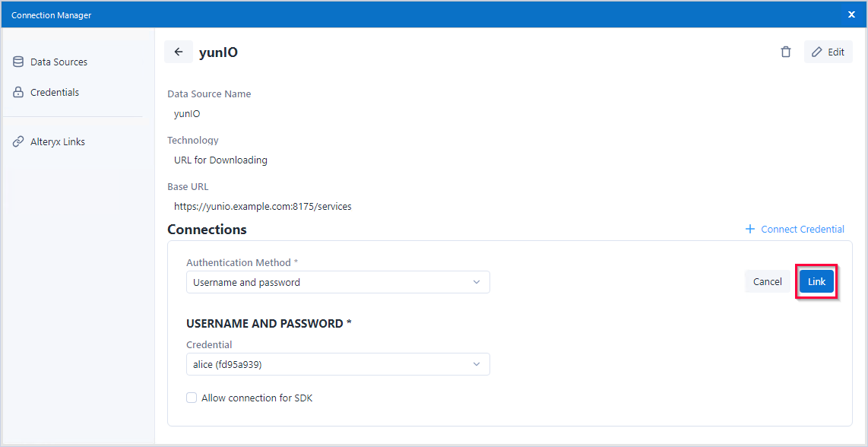Click the USERNAME AND PASSWORD heading
This screenshot has height=447, width=868.
pyautogui.click(x=269, y=324)
